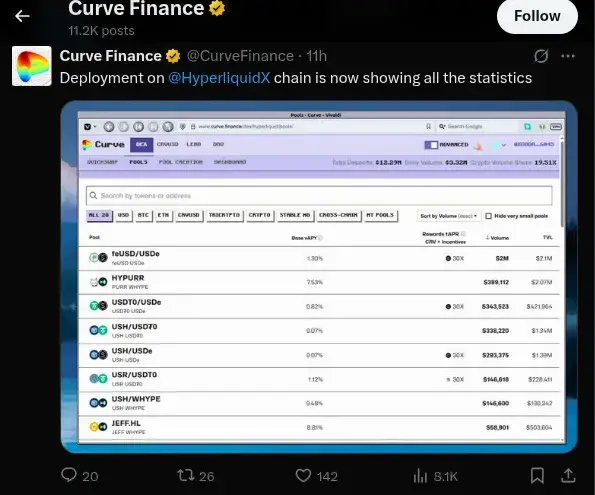Open the Sort by Volume dropdown
Viewport: 595px width, 495px height.
point(449,216)
